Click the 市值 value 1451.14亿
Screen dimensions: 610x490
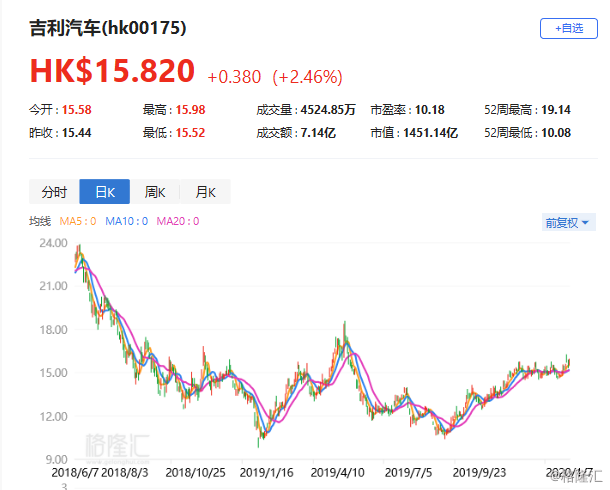(430, 133)
